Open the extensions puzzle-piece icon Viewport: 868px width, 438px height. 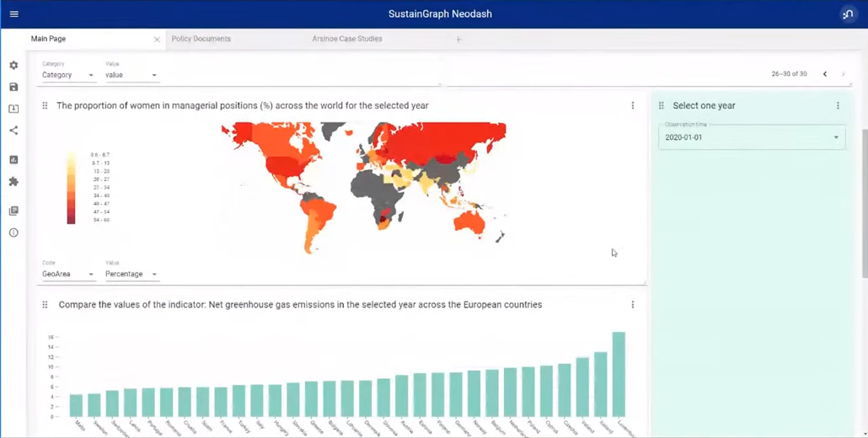[x=13, y=182]
